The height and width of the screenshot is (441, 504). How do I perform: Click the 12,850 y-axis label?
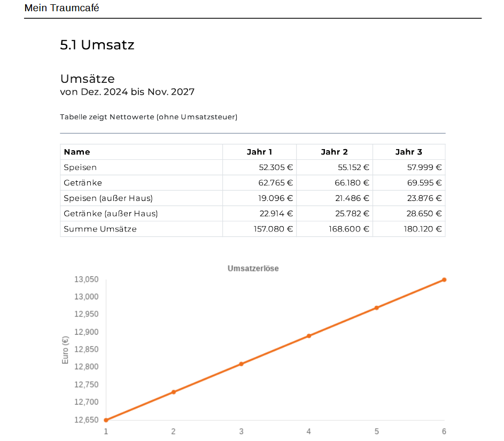(86, 350)
